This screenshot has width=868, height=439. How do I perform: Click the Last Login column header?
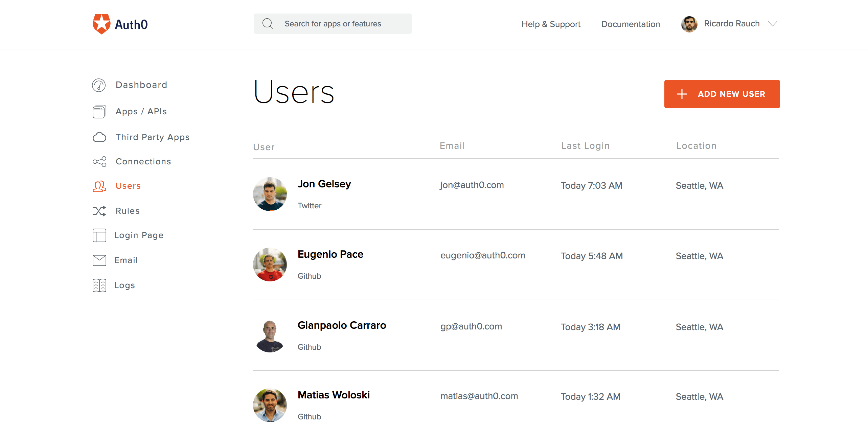point(585,146)
